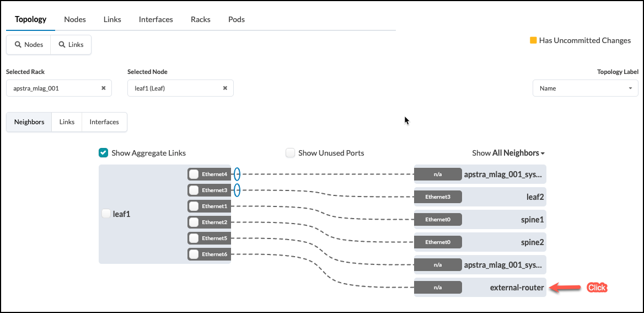This screenshot has width=644, height=313.
Task: Click the search Nodes button
Action: click(x=29, y=45)
